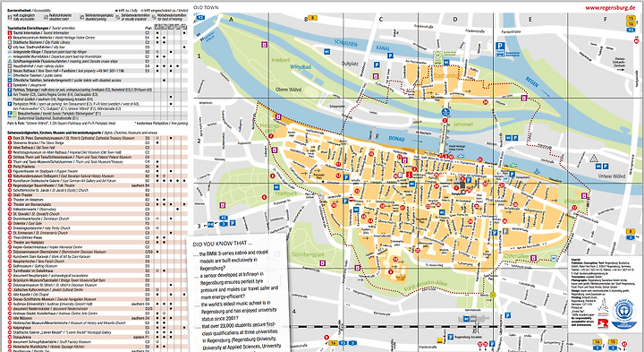Click the Golfmuseum / Golfing Museum entry
This screenshot has width=644, height=352.
pyautogui.click(x=97, y=266)
